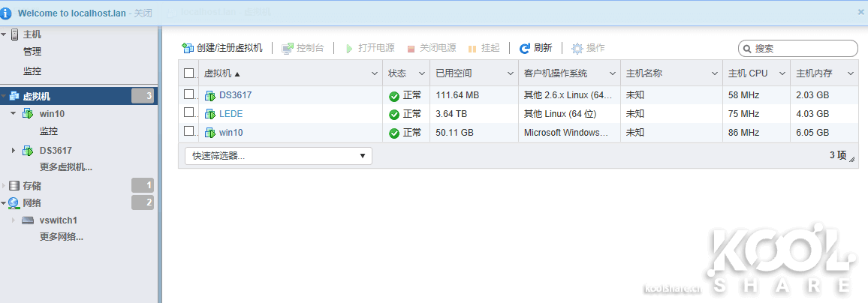Open vswitch1 in the network tree
Viewport: 868px width, 303px height.
[x=58, y=220]
